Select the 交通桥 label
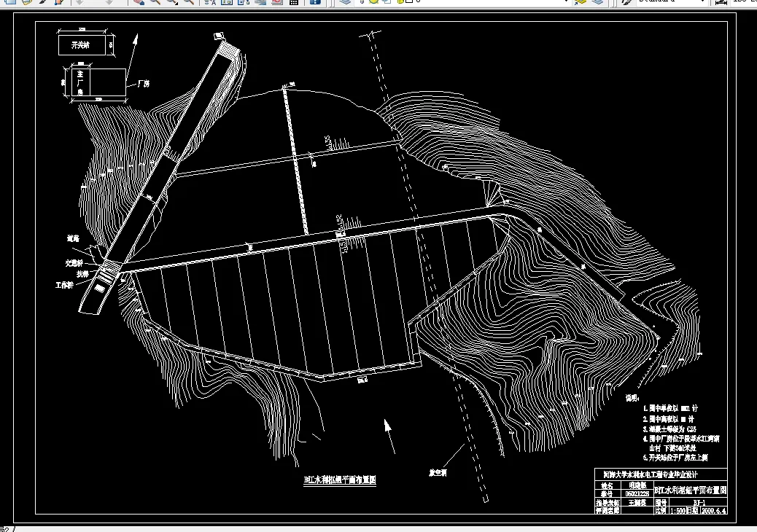757x532 pixels. [74, 263]
